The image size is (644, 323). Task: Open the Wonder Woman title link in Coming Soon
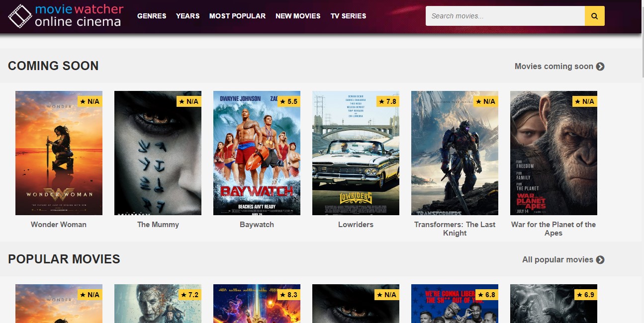59,225
